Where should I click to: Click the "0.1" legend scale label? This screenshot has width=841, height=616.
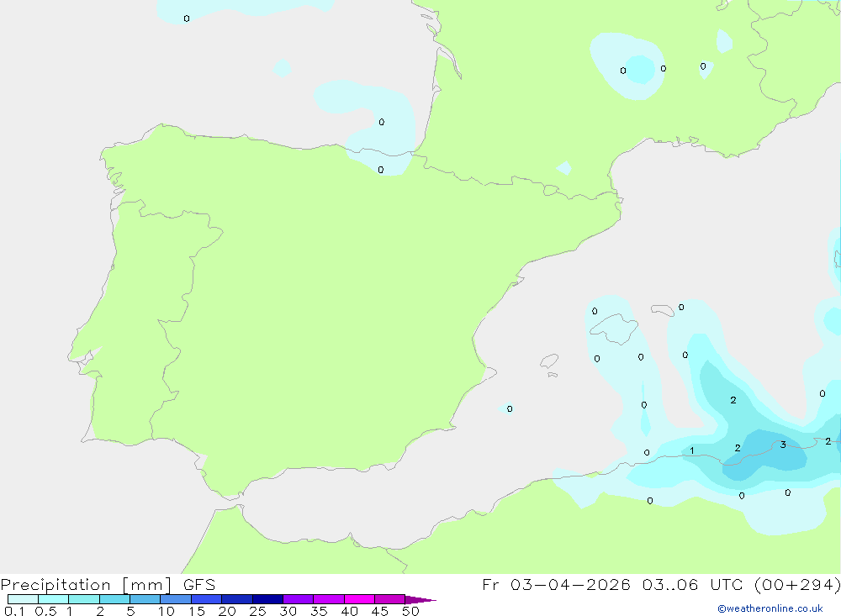tap(14, 611)
